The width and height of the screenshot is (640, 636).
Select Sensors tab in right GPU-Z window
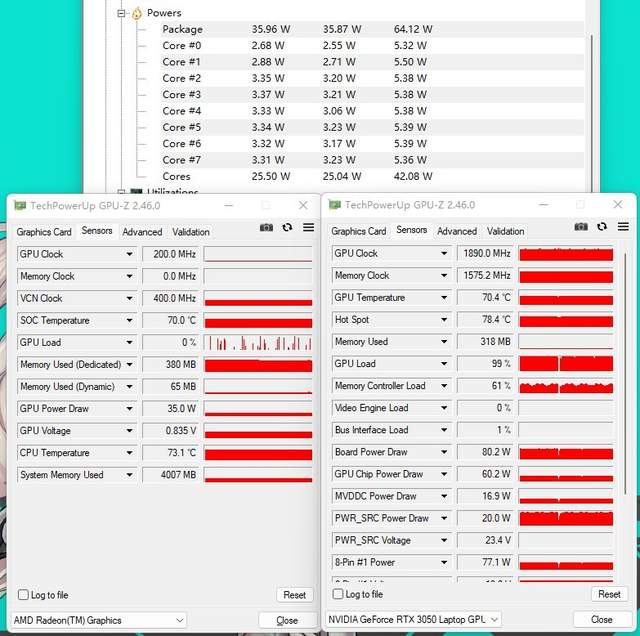[x=411, y=230]
